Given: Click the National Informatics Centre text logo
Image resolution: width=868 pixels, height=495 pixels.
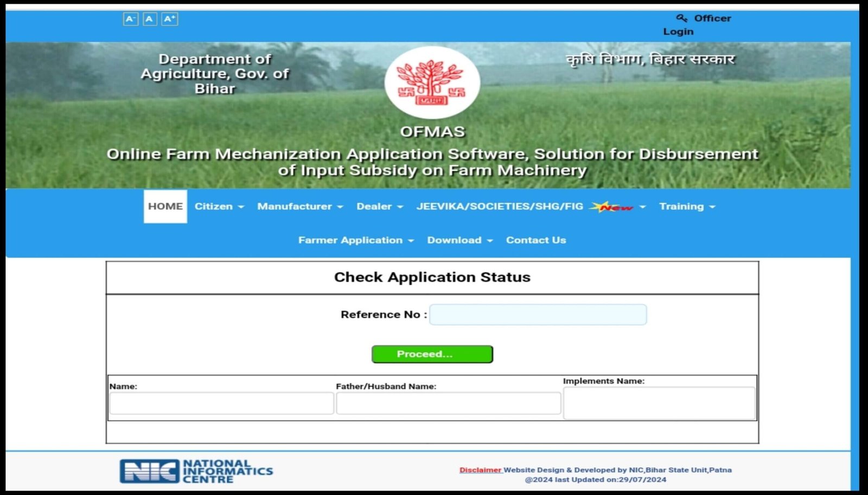Looking at the screenshot, I should point(228,471).
